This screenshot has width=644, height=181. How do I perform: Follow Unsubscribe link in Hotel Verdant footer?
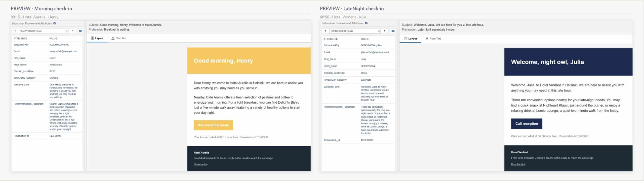[x=518, y=164]
